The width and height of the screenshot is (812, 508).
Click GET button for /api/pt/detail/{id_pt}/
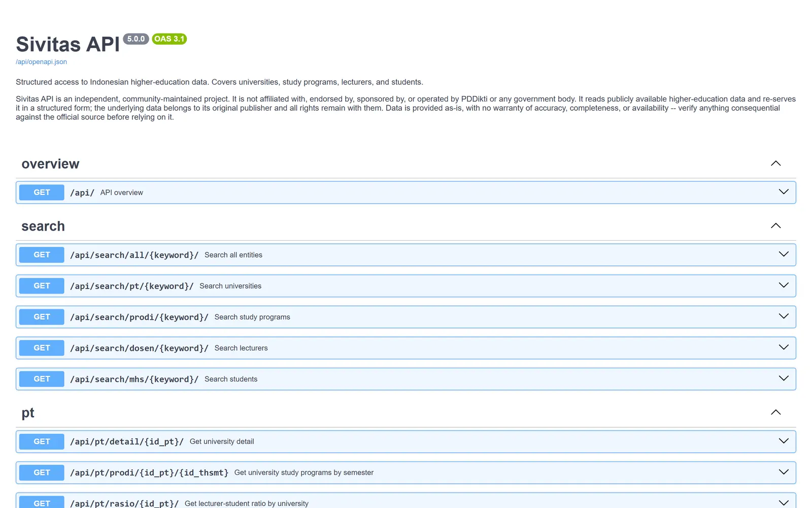(x=42, y=441)
